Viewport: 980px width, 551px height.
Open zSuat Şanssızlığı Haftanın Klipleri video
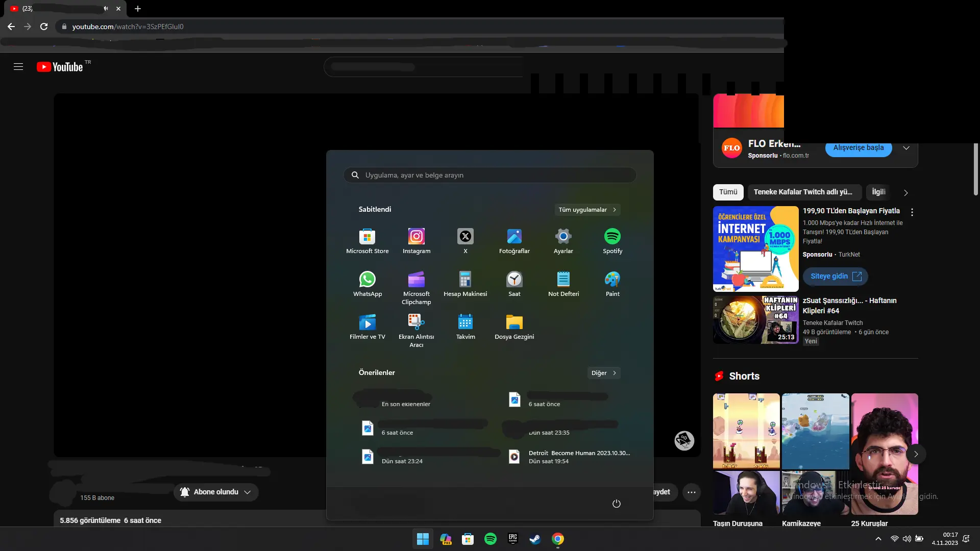[849, 306]
